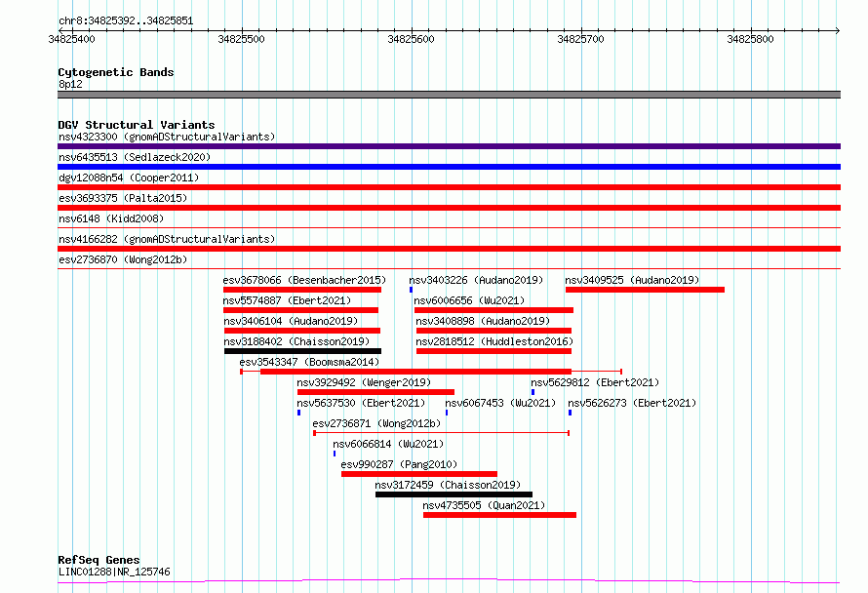Image resolution: width=868 pixels, height=593 pixels.
Task: Open esv2736870 (Wong2012b) label
Action: (123, 259)
